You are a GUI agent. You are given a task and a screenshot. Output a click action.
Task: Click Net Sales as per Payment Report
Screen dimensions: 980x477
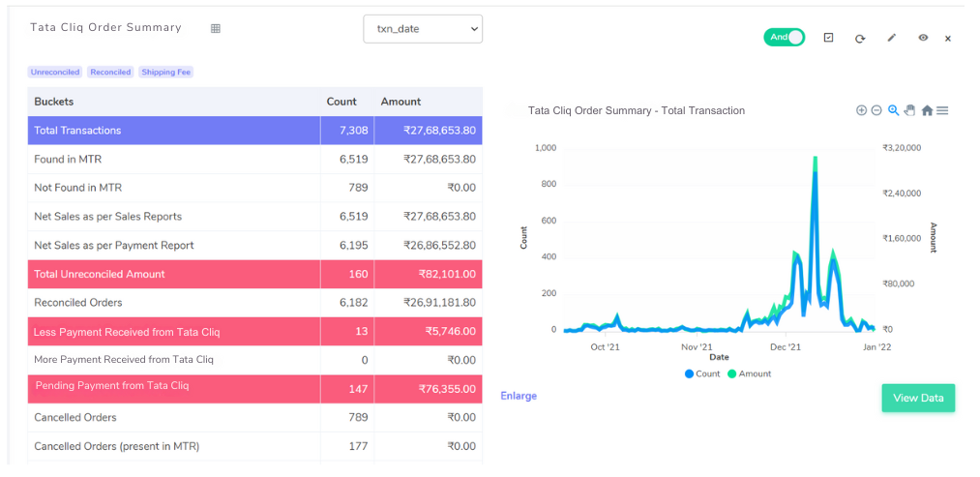coord(255,245)
